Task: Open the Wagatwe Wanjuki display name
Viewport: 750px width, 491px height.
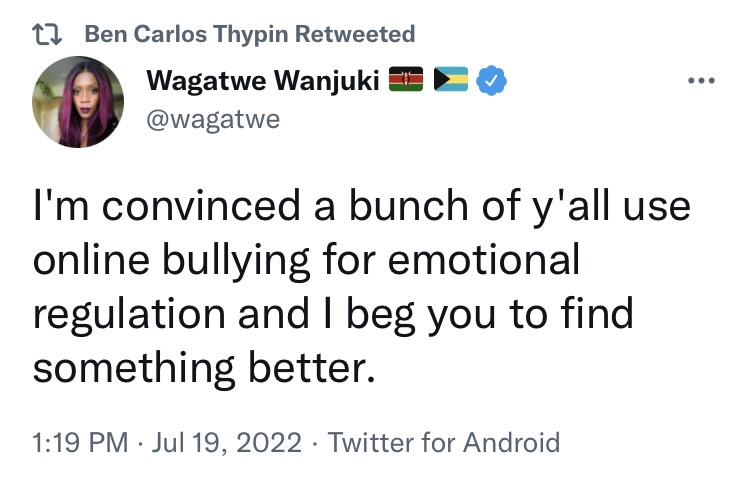Action: 264,82
